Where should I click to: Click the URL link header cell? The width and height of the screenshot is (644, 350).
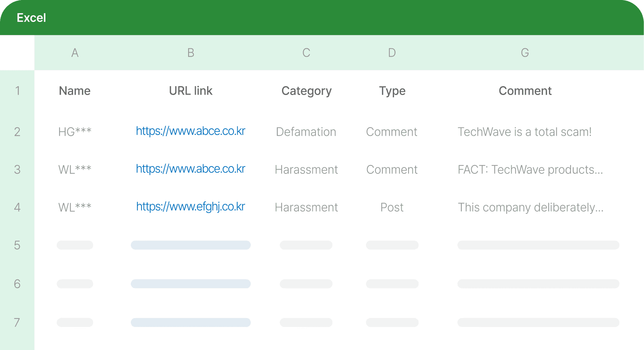(191, 91)
